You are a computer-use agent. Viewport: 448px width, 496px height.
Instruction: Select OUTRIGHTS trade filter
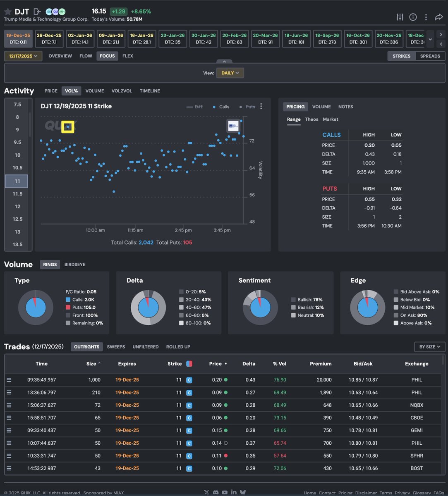[87, 347]
